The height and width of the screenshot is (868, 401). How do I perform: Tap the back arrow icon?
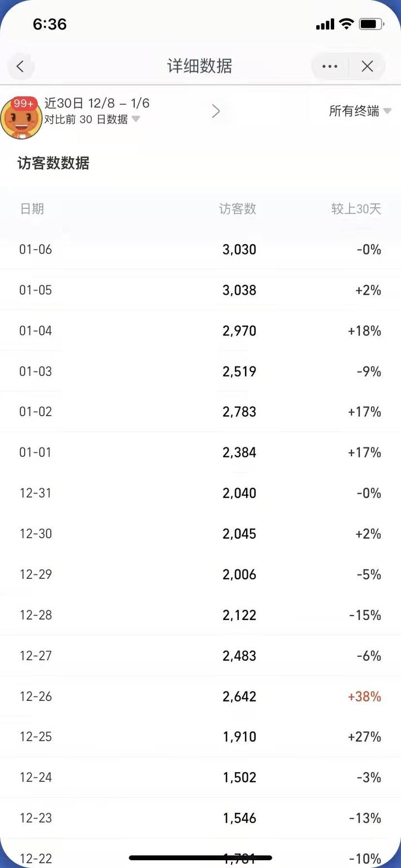(21, 66)
